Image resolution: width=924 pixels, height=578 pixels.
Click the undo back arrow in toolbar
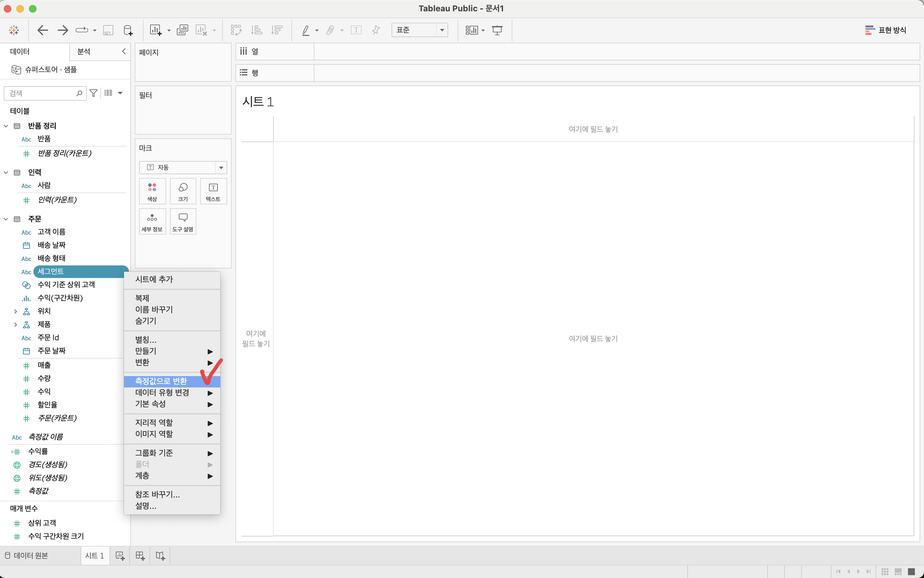coord(42,30)
